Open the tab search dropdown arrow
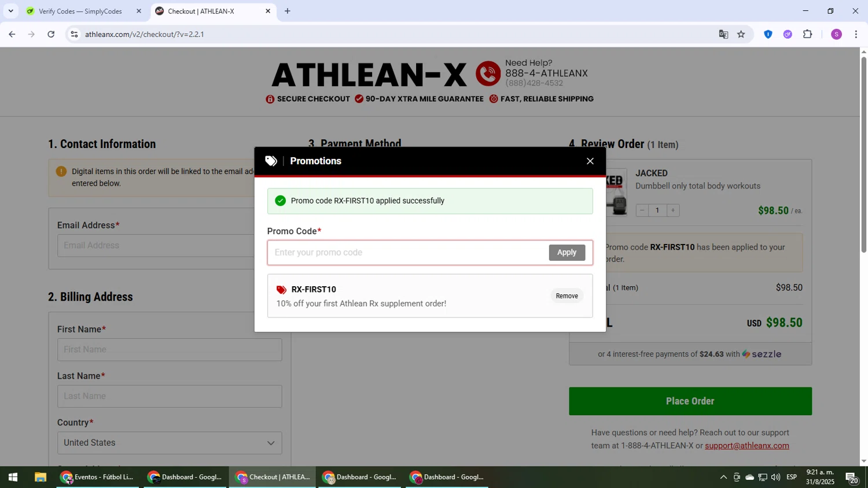Viewport: 868px width, 488px height. tap(10, 11)
